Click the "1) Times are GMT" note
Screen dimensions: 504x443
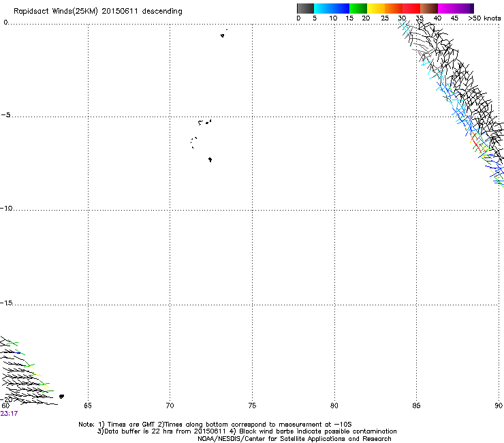127,425
